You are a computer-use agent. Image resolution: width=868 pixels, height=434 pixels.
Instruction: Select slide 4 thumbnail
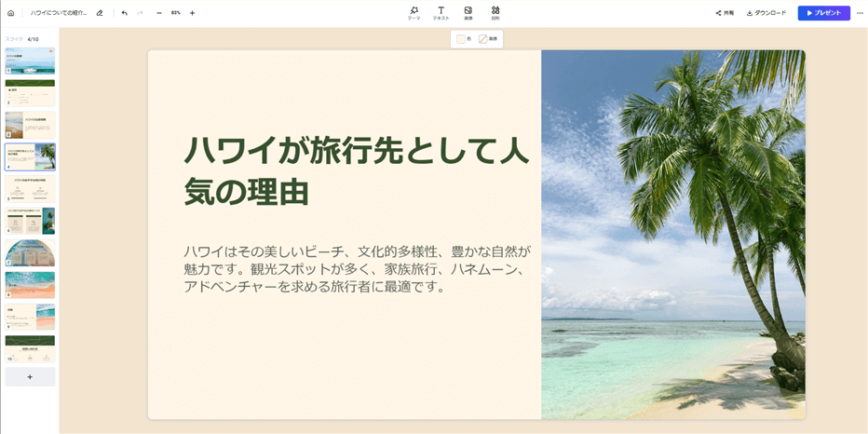click(x=30, y=156)
